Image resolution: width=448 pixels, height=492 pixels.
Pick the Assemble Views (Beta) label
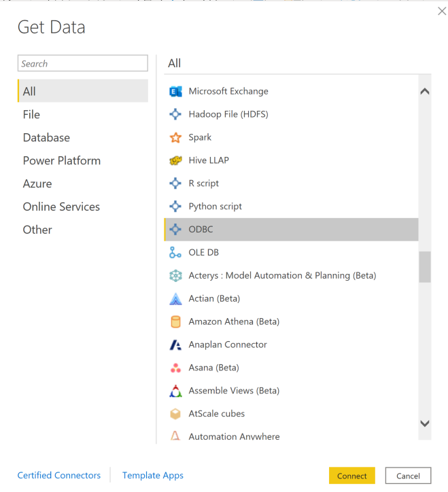coord(234,391)
